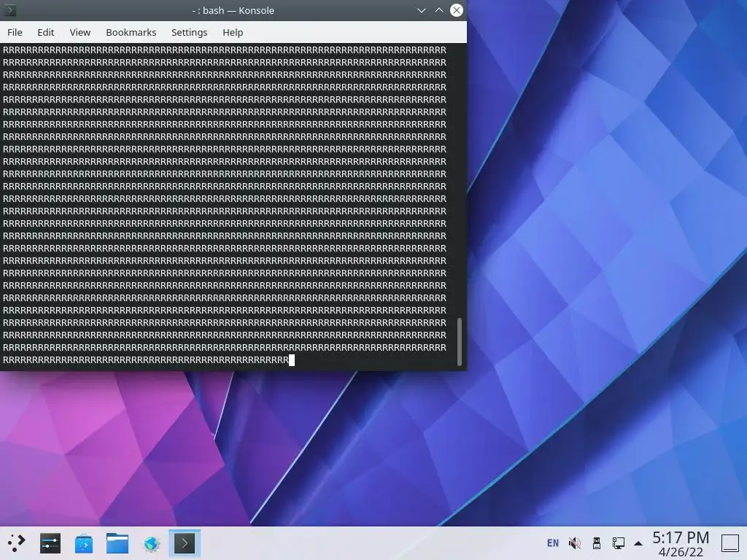Click the Konsole window menu icon in title bar
747x560 pixels.
pos(10,10)
